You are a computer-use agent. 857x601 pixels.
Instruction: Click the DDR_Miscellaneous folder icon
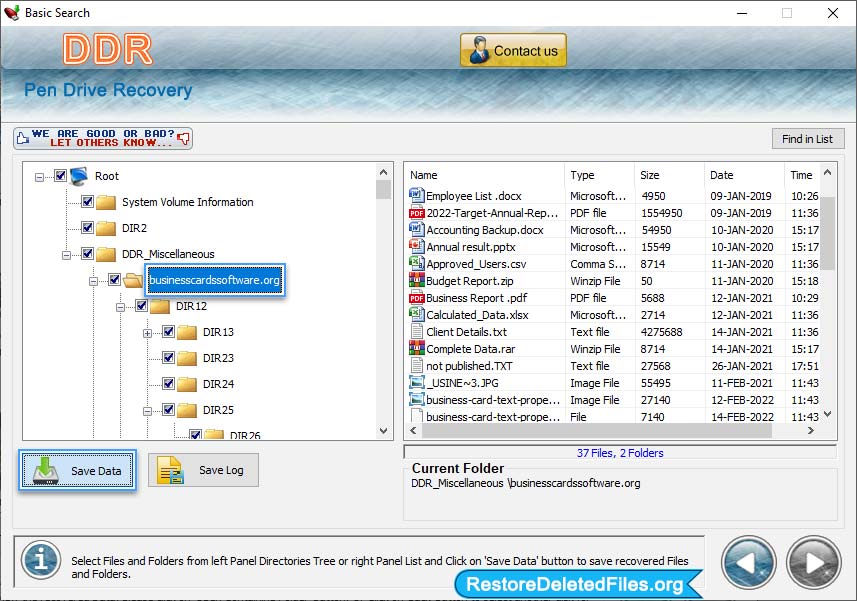click(106, 254)
